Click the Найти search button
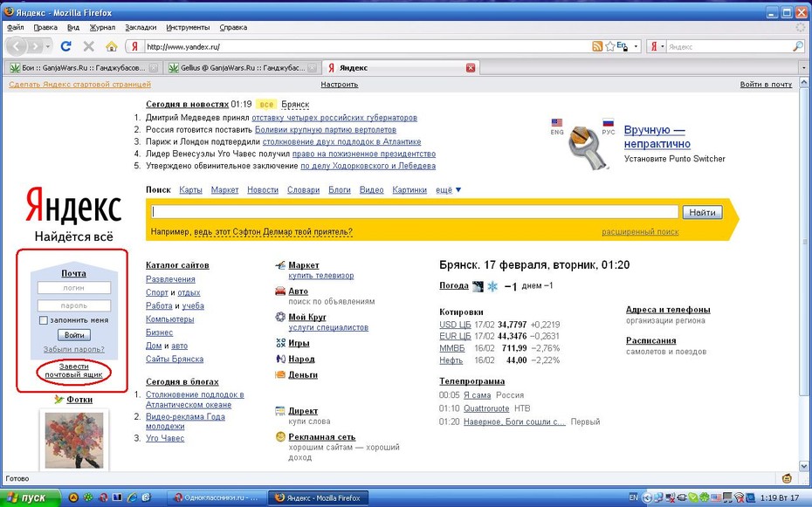The width and height of the screenshot is (812, 507). point(702,212)
